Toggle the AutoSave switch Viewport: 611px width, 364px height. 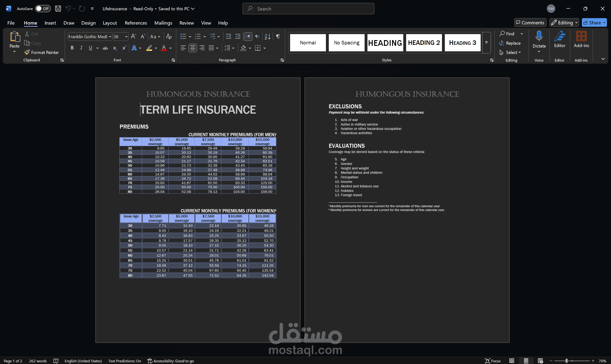[x=43, y=9]
